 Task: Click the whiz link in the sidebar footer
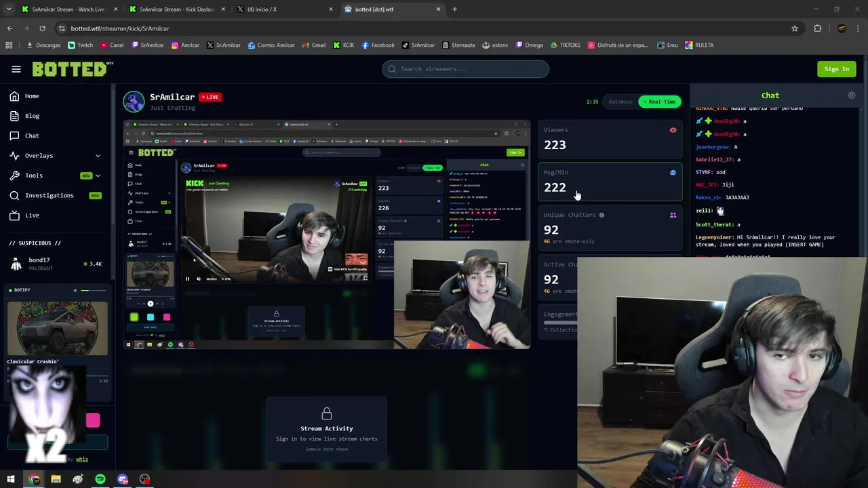(82, 460)
